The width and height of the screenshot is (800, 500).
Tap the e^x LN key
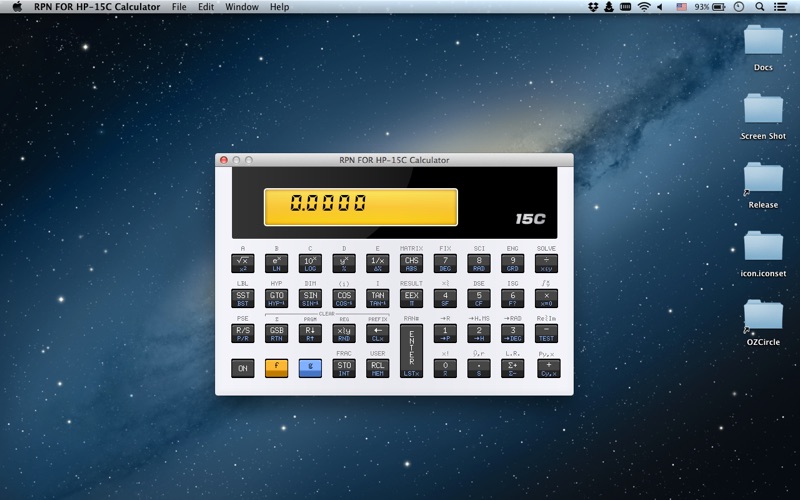point(276,263)
